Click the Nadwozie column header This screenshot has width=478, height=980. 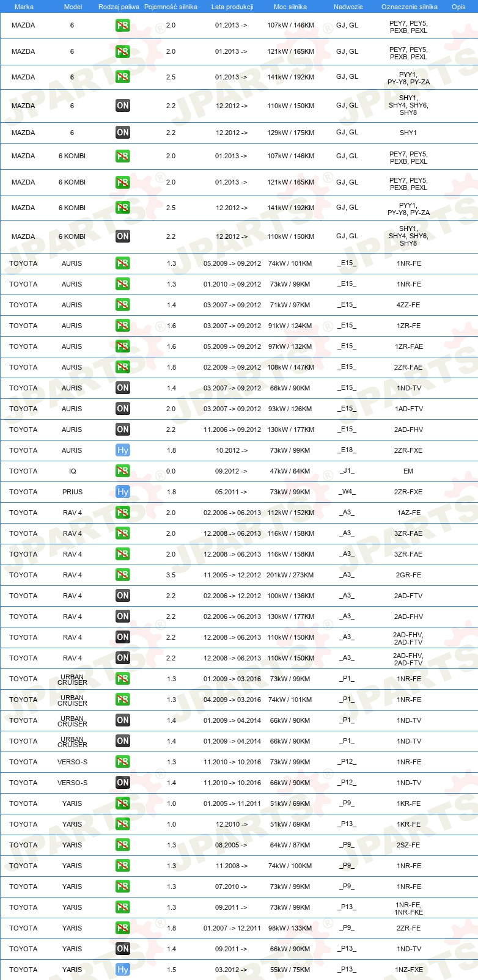point(348,7)
